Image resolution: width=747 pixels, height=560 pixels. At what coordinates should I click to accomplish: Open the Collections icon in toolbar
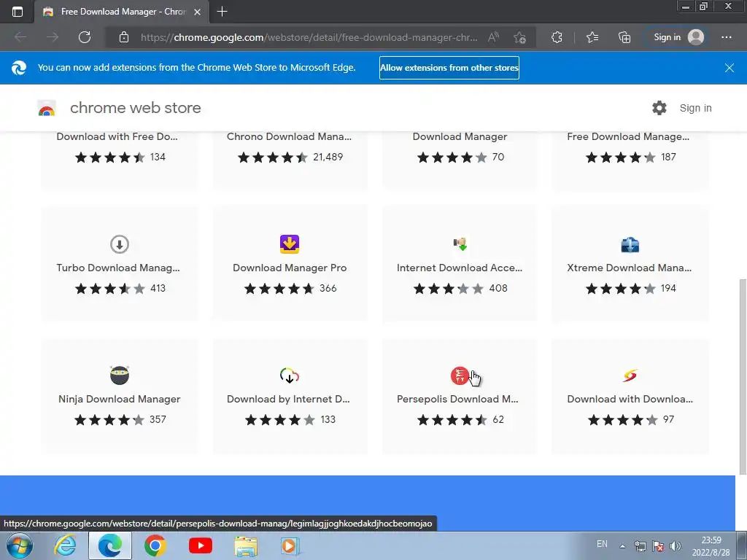(624, 37)
